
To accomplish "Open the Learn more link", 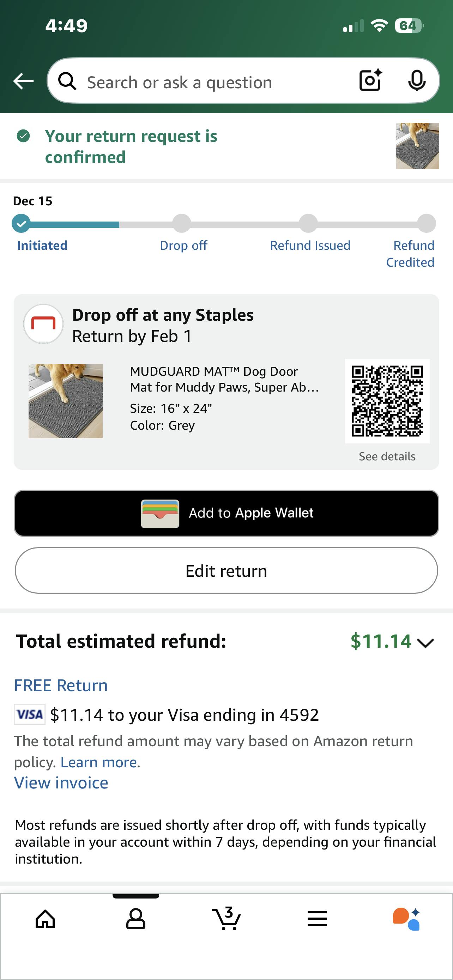I will [x=101, y=762].
